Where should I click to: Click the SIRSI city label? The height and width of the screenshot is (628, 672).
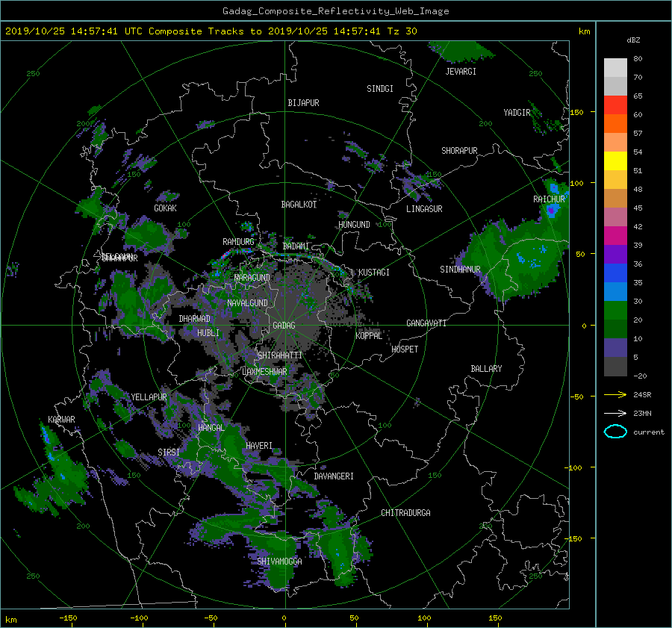click(x=169, y=453)
